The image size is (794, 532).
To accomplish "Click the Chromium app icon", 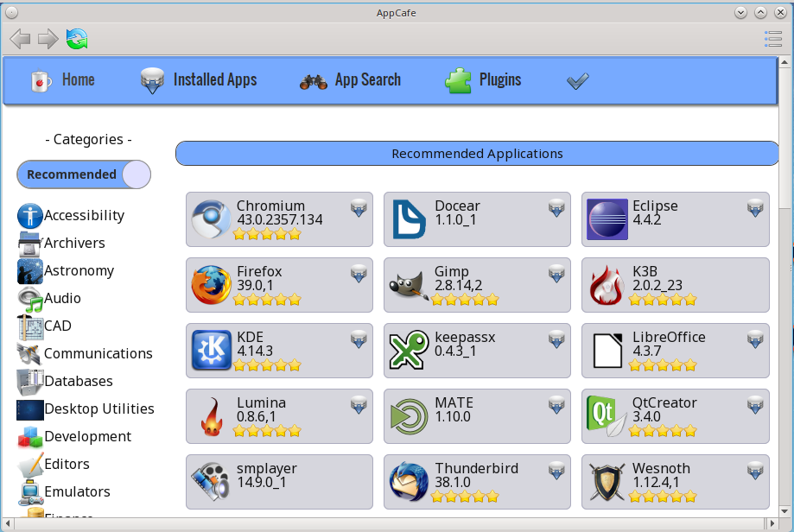I will [211, 219].
